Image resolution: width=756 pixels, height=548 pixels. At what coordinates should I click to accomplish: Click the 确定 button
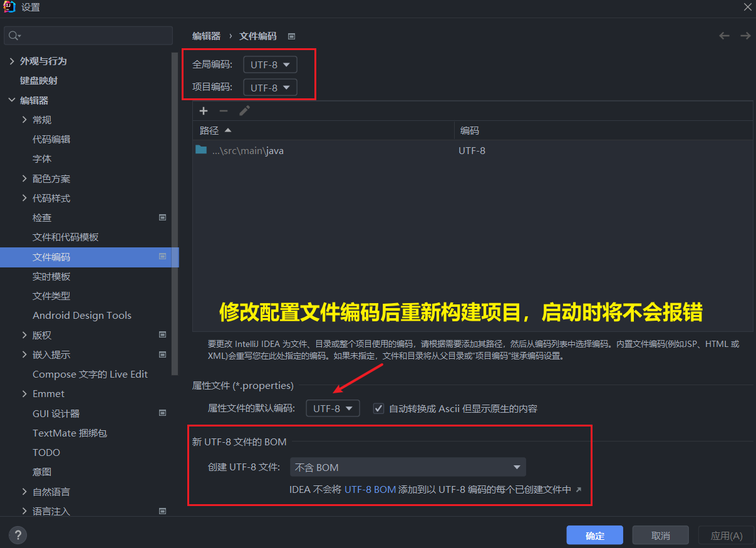tap(594, 535)
